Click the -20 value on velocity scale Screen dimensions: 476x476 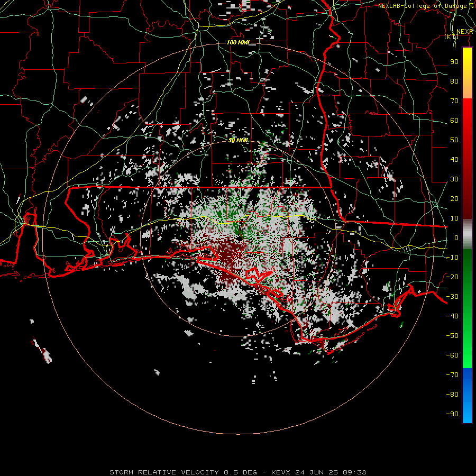(x=452, y=277)
